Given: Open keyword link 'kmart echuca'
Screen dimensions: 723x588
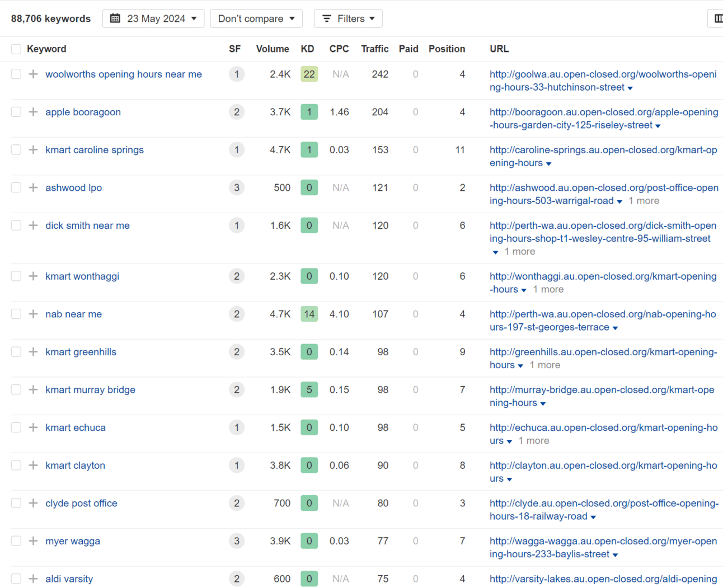Looking at the screenshot, I should [x=76, y=427].
